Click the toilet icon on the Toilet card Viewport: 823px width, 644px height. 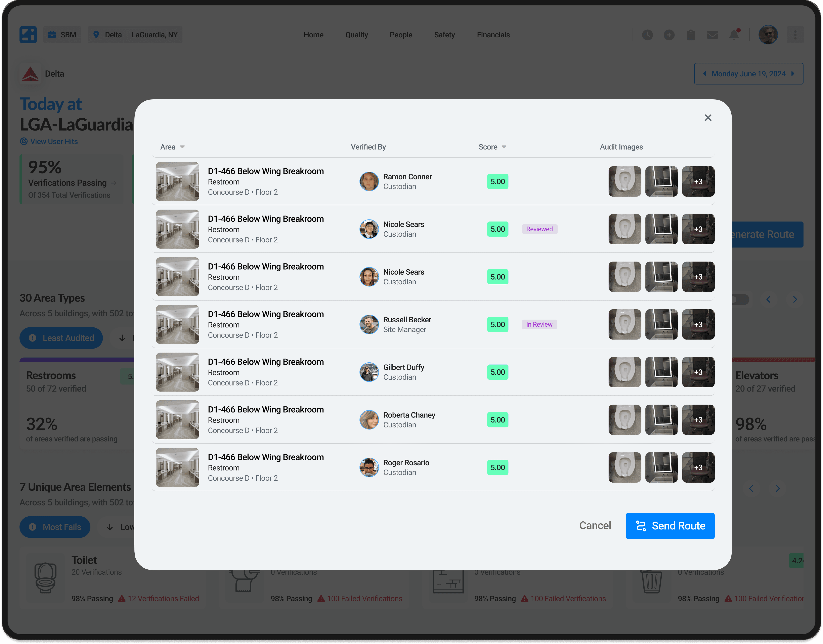click(x=46, y=578)
